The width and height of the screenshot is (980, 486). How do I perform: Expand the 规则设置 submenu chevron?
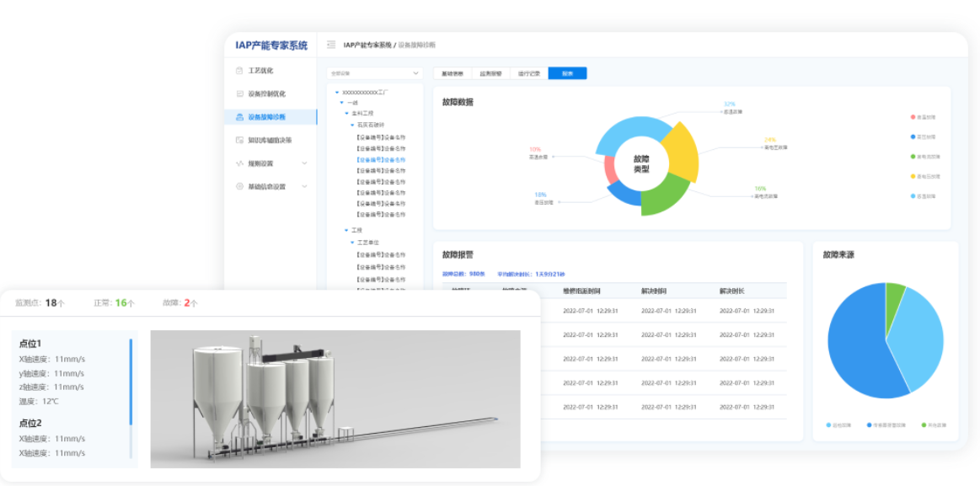[x=304, y=163]
